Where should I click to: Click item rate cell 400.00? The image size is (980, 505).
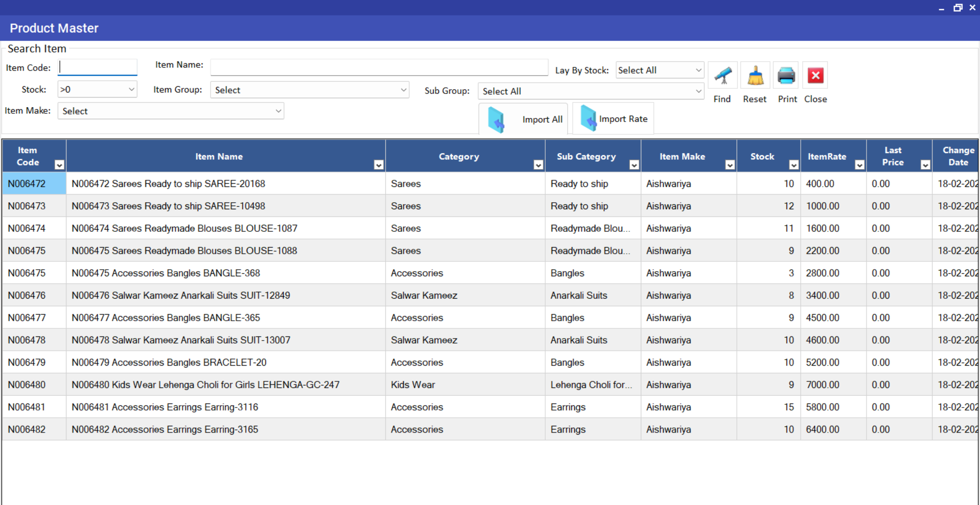pos(833,183)
